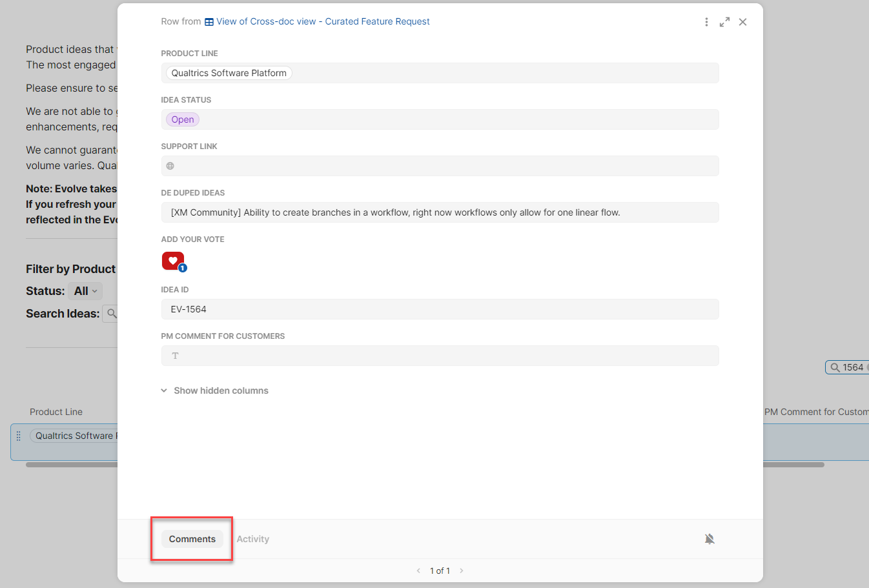Open the Status All dropdown in background page
869x588 pixels.
click(x=85, y=291)
